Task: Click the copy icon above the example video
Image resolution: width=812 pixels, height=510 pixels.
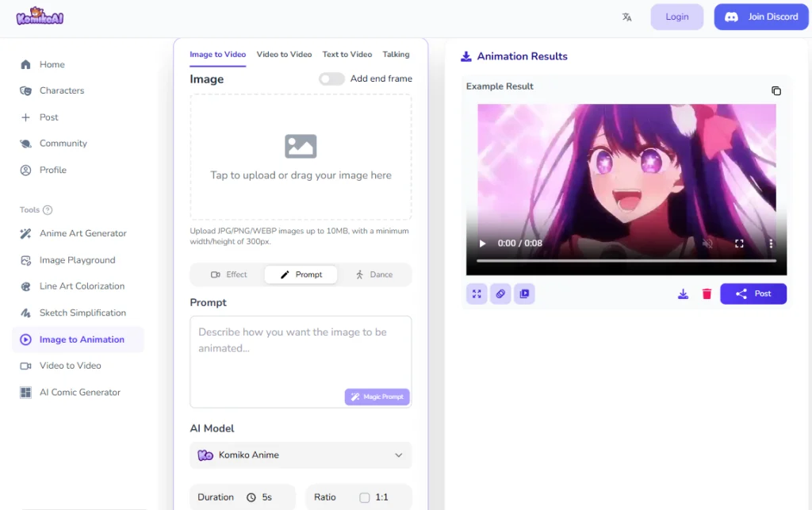Action: (776, 90)
